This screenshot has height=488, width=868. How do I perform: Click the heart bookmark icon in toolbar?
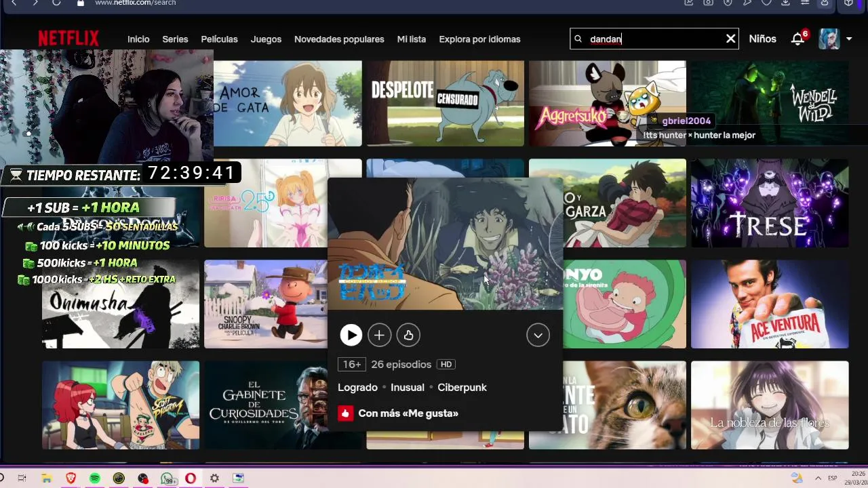[766, 3]
